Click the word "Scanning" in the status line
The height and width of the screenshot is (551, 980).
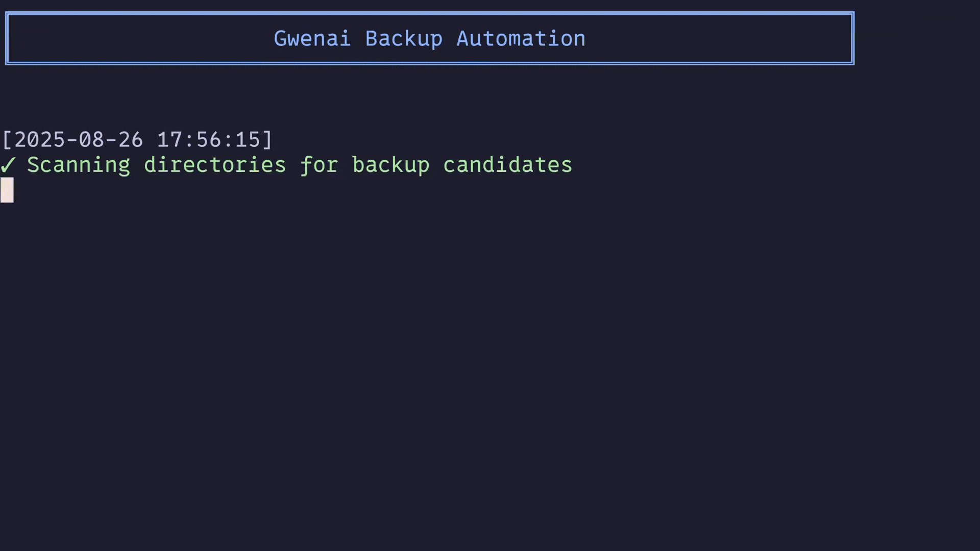click(x=79, y=165)
